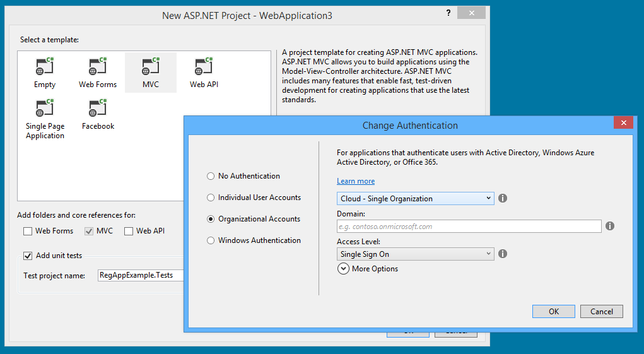Pick the MVC template icon
Image resolution: width=644 pixels, height=354 pixels.
tap(151, 67)
